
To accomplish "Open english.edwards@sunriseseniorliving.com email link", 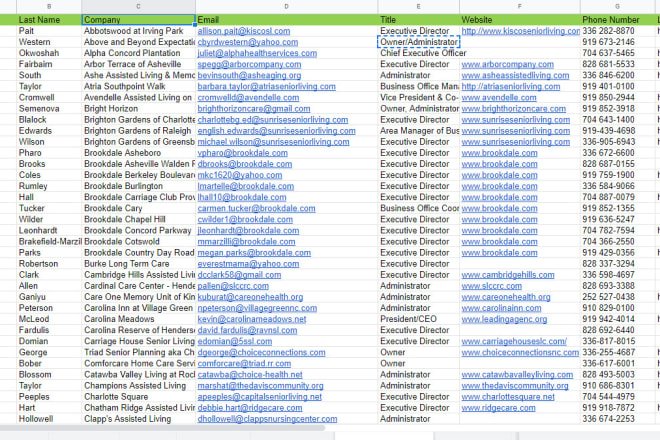I will coord(277,131).
